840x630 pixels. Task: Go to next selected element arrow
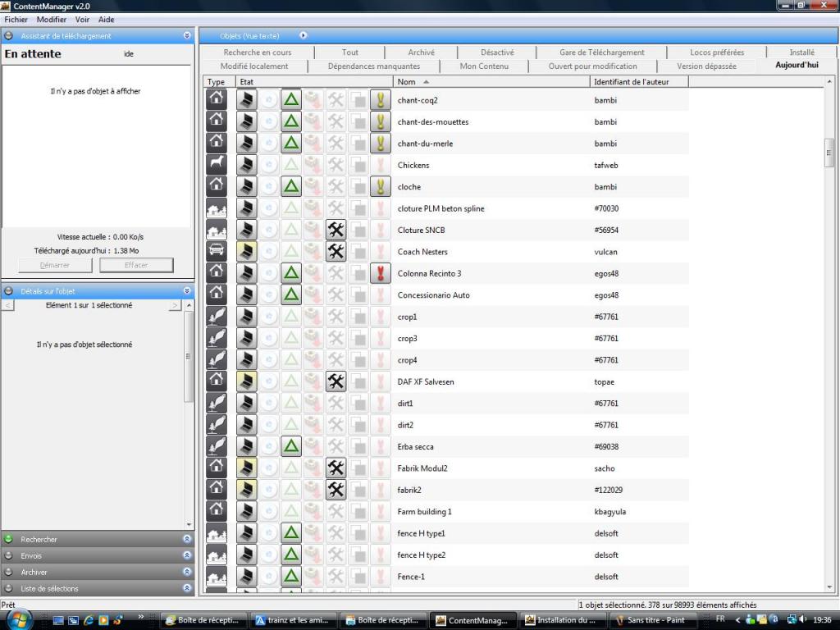click(175, 305)
